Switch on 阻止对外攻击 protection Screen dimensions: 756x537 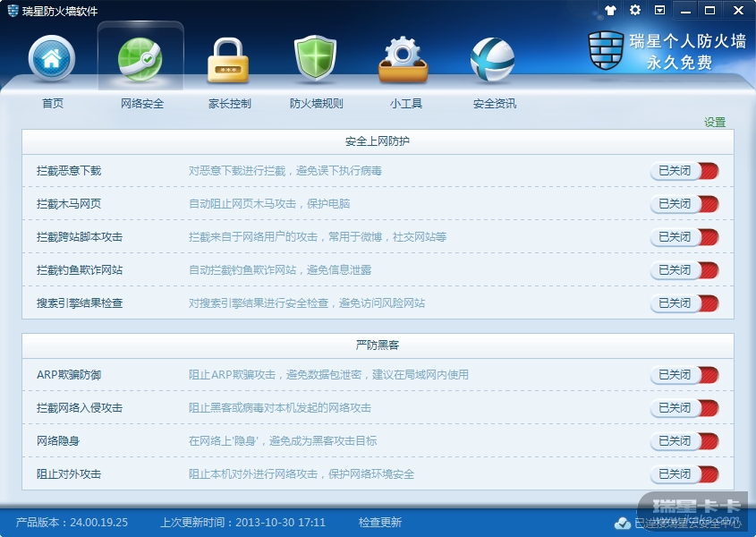coord(684,474)
